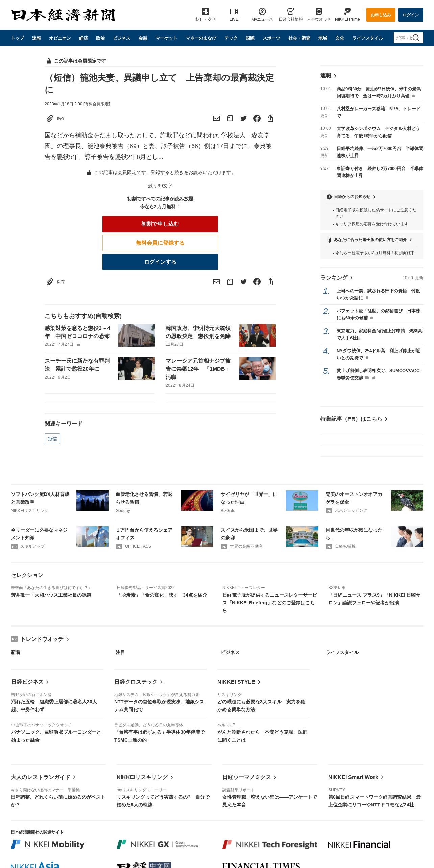Expand 日経からのお知らせ notice header
The width and height of the screenshot is (434, 868).
pyautogui.click(x=352, y=197)
